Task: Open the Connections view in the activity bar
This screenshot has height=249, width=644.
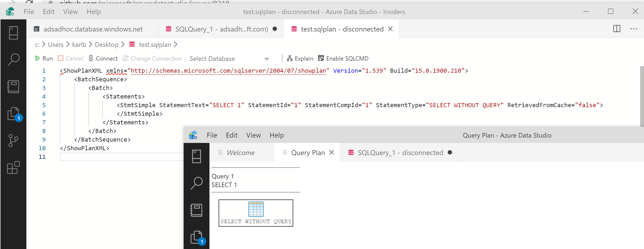Action: click(13, 32)
